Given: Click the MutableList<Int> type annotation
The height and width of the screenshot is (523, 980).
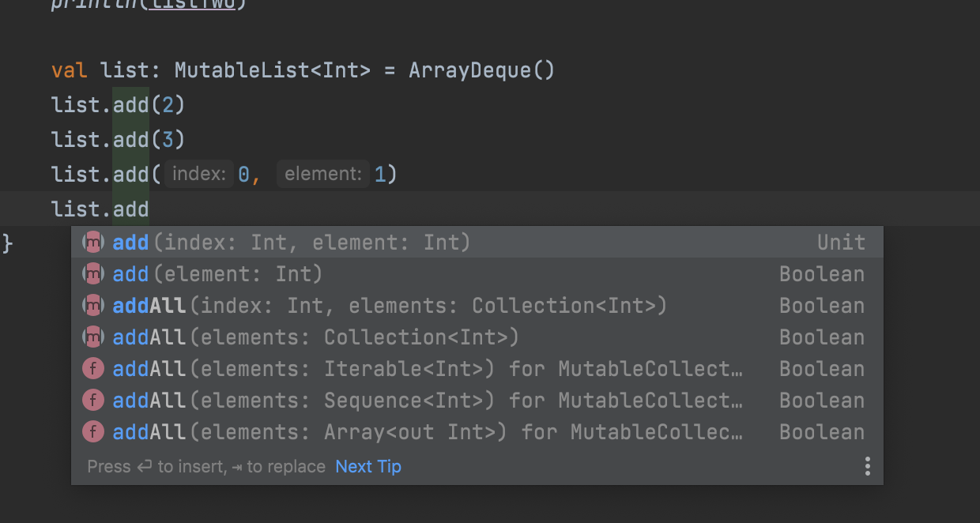Looking at the screenshot, I should [x=272, y=70].
